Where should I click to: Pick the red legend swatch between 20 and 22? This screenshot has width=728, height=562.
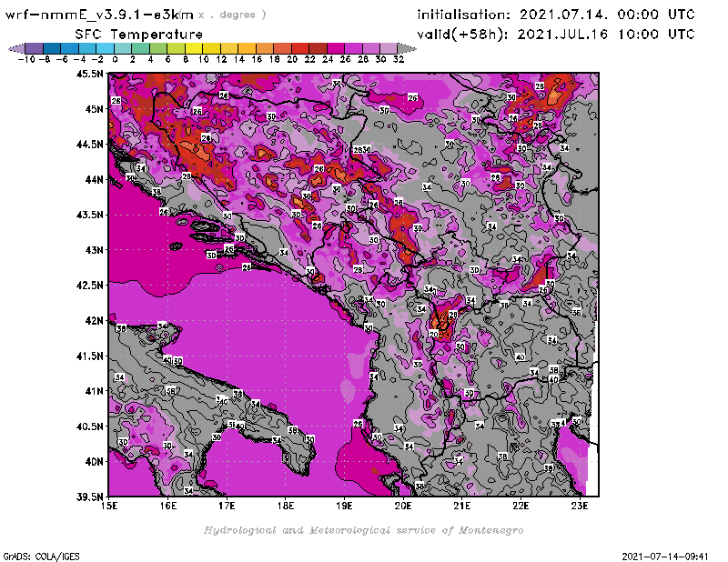(299, 48)
